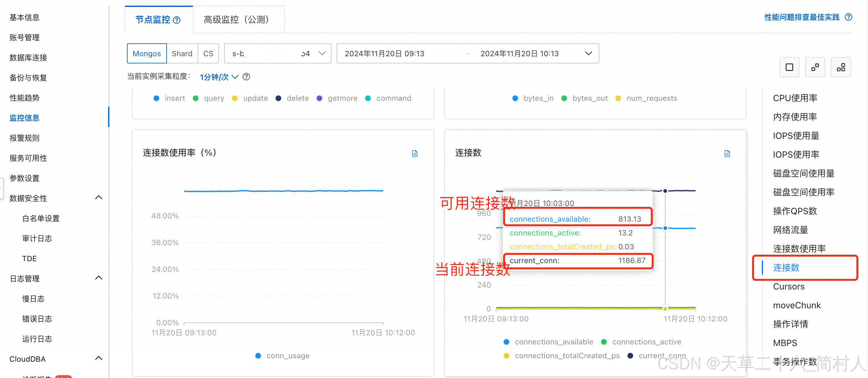
Task: Jump to 磁盘空间使用率 metric
Action: pyautogui.click(x=804, y=192)
